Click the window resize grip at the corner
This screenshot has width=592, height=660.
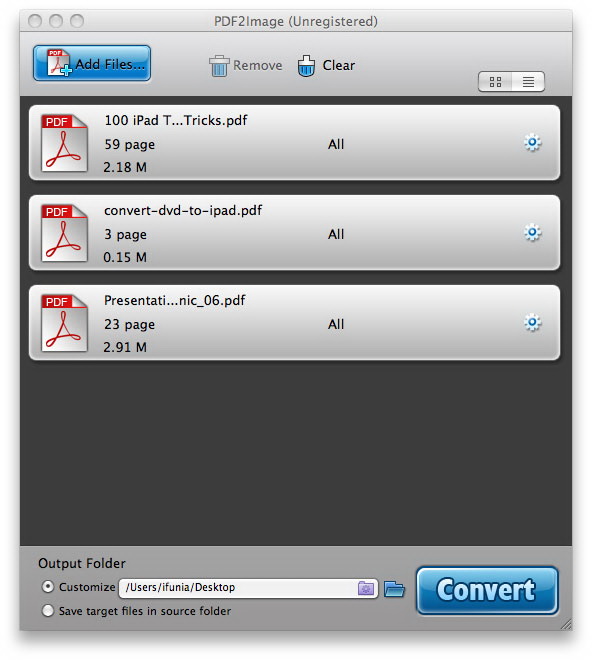tap(566, 624)
